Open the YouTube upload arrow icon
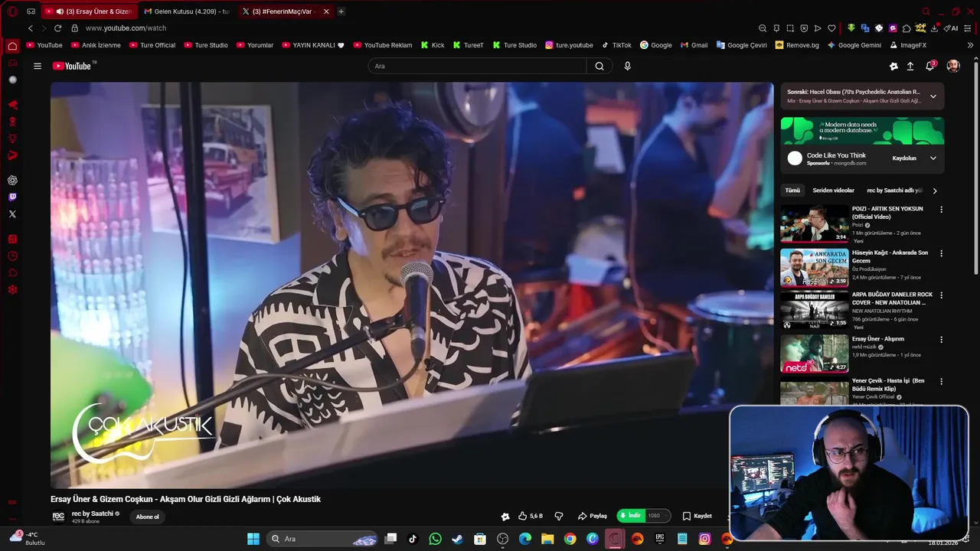This screenshot has height=551, width=980. 910,66
